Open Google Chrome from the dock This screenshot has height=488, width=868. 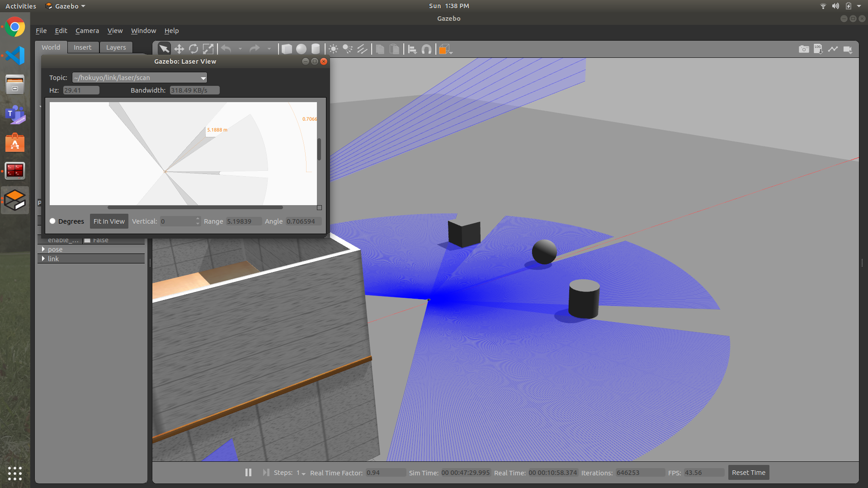point(15,28)
